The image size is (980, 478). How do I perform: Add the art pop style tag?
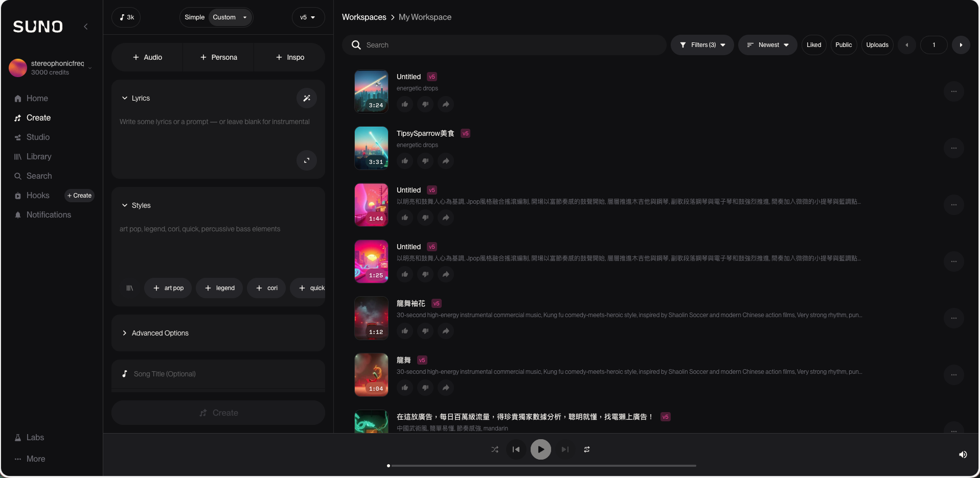point(168,288)
